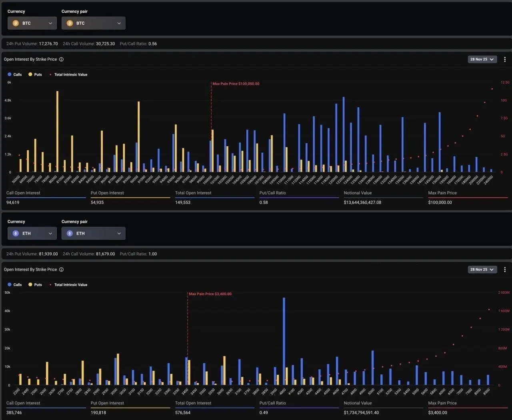512x420 pixels.
Task: Open 28 Nov 25 expiry dropdown on BTC chart
Action: click(482, 59)
